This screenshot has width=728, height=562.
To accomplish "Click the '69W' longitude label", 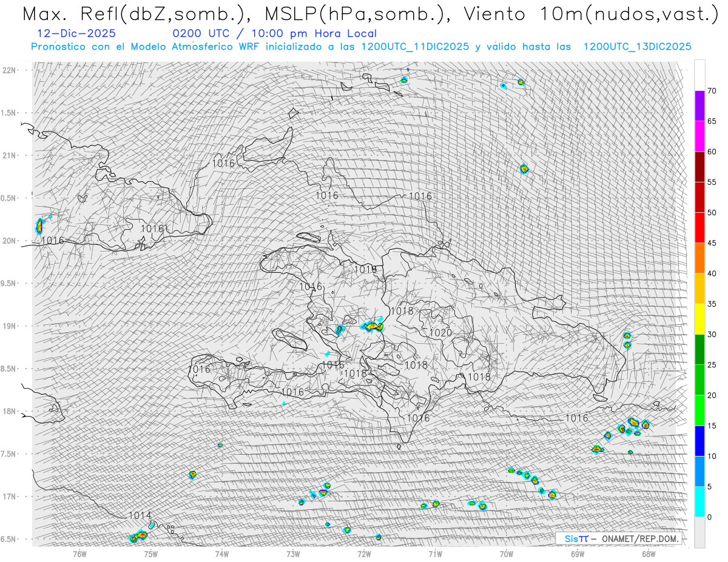I will pyautogui.click(x=578, y=554).
